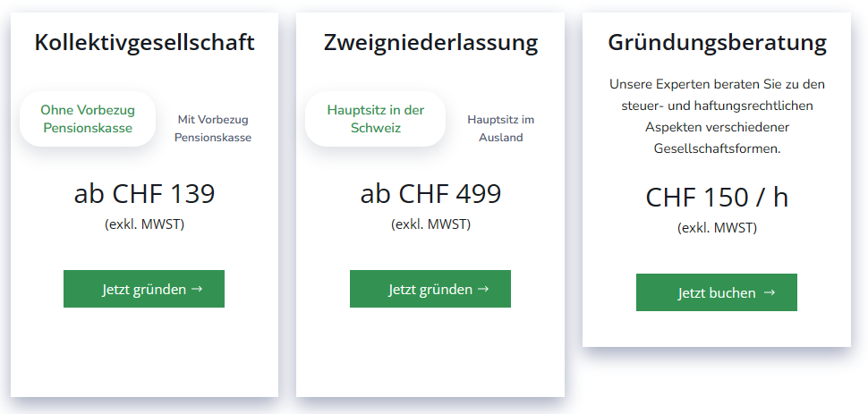The height and width of the screenshot is (414, 868).
Task: Click the exkl. MWST note under CHF 139
Action: 144,224
